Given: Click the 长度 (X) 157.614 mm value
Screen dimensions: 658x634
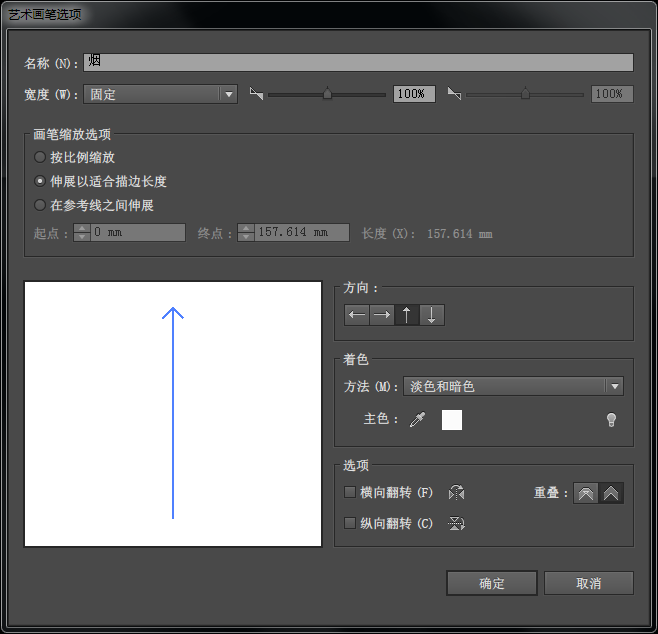Looking at the screenshot, I should click(x=460, y=234).
